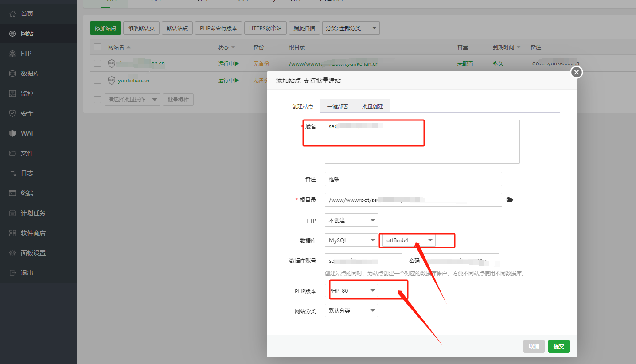Open the 安全 shield icon in sidebar
This screenshot has width=636, height=364.
coord(12,113)
